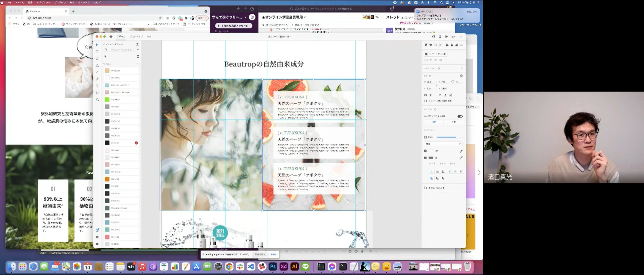Toggle the border checkbox
Screen dimensions: 644x275
click(x=425, y=158)
